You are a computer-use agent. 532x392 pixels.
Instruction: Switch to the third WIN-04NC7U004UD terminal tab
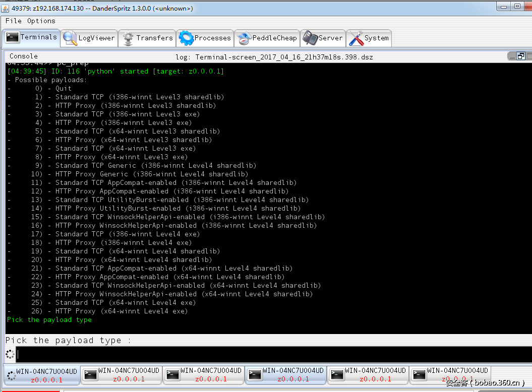point(204,375)
